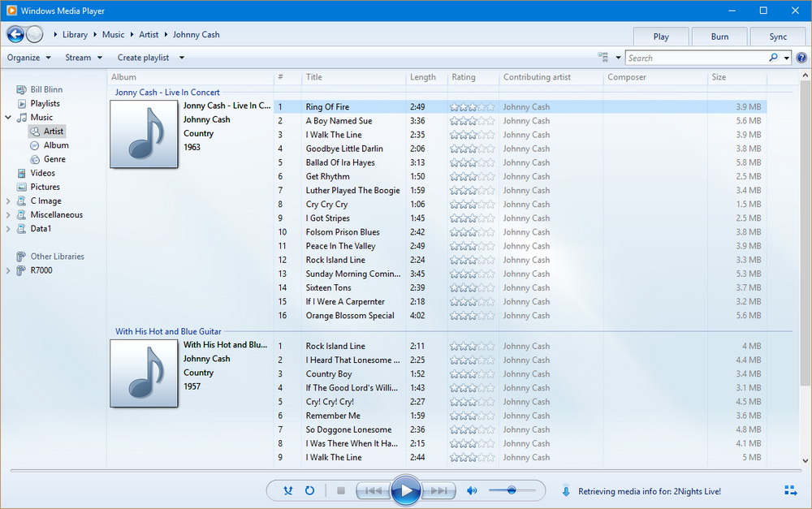The width and height of the screenshot is (812, 509).
Task: Sort by the Rating column header
Action: pyautogui.click(x=473, y=77)
